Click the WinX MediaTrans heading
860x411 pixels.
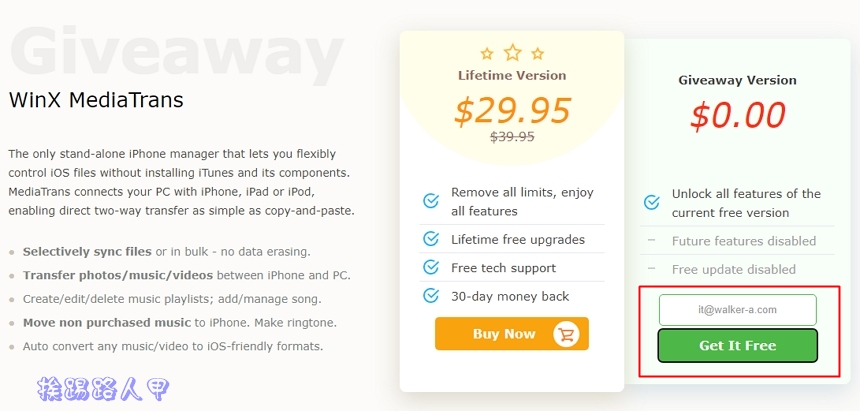(x=96, y=101)
